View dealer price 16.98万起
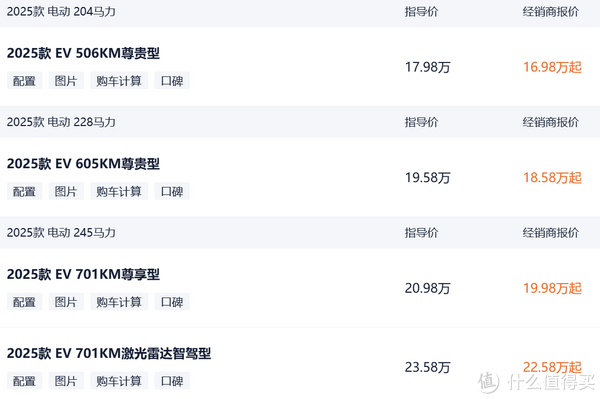This screenshot has width=600, height=399. pos(552,67)
